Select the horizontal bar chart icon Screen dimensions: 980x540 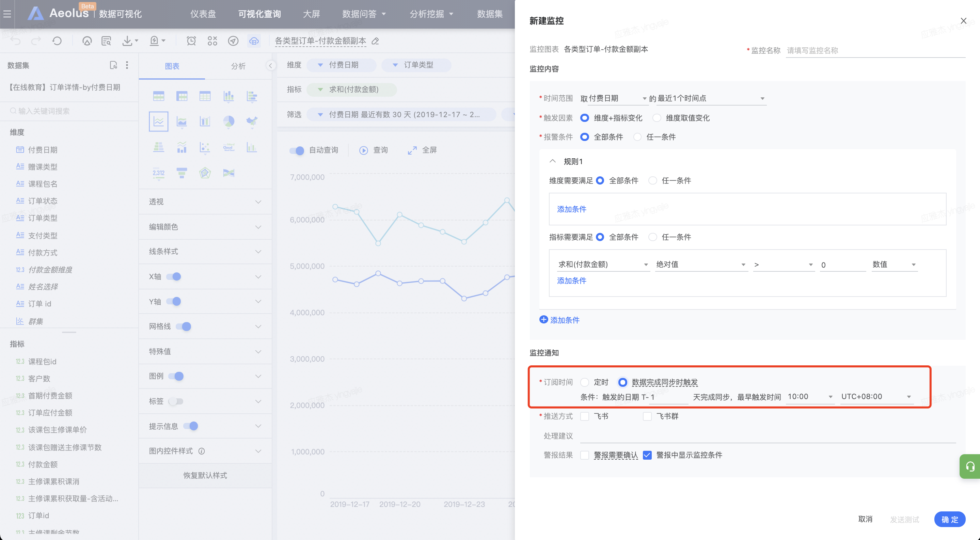[x=252, y=96]
